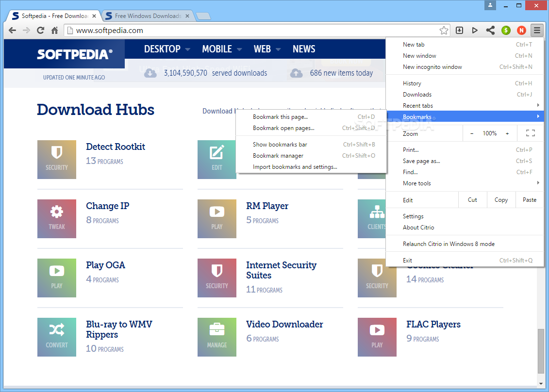Open the Detect Rootkit security tile
549x392 pixels.
point(57,160)
